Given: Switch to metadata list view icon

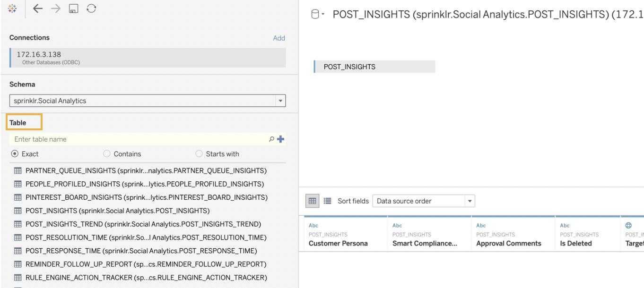Looking at the screenshot, I should coord(327,201).
